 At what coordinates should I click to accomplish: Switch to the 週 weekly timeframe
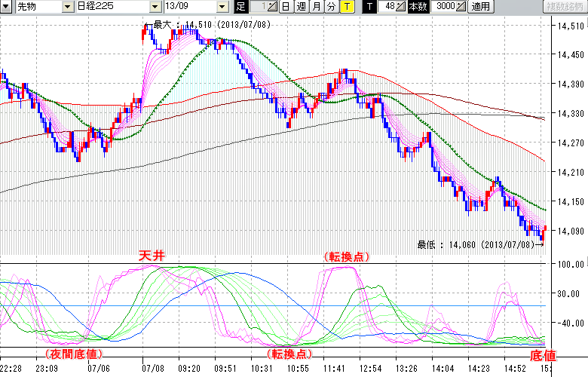(301, 7)
